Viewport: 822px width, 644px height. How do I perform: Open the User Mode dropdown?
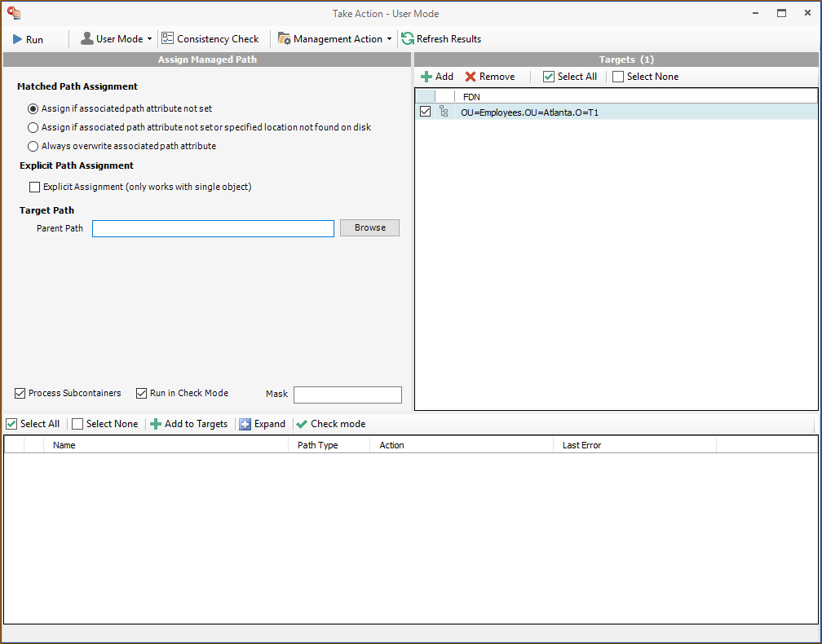pos(149,39)
